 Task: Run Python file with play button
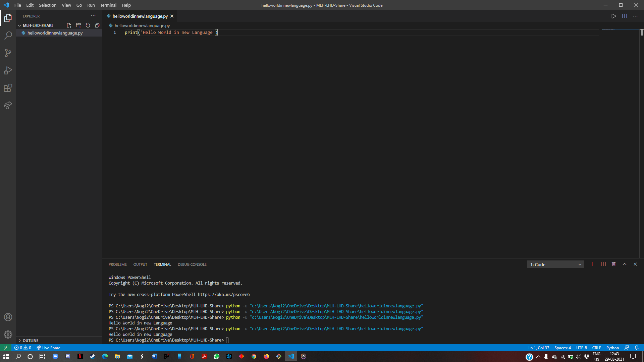(613, 16)
